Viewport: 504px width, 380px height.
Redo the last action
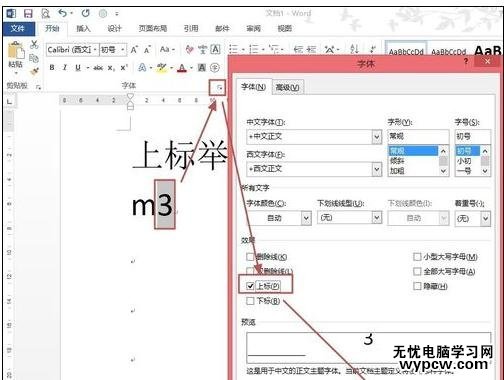click(x=86, y=13)
